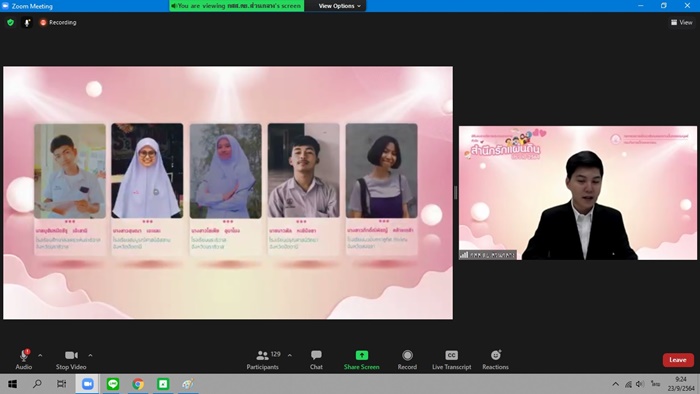The image size is (700, 394).
Task: Open the Chat panel
Action: (x=316, y=360)
